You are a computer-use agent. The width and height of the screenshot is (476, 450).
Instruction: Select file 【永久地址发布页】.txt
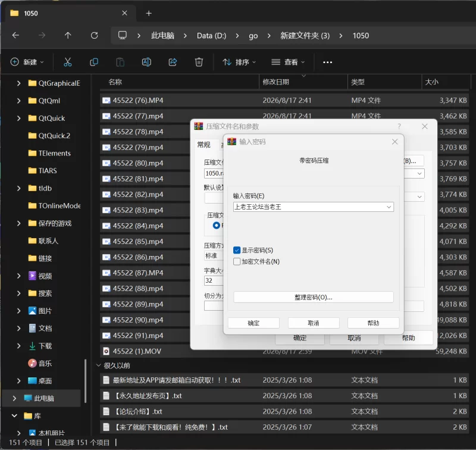[285, 396]
